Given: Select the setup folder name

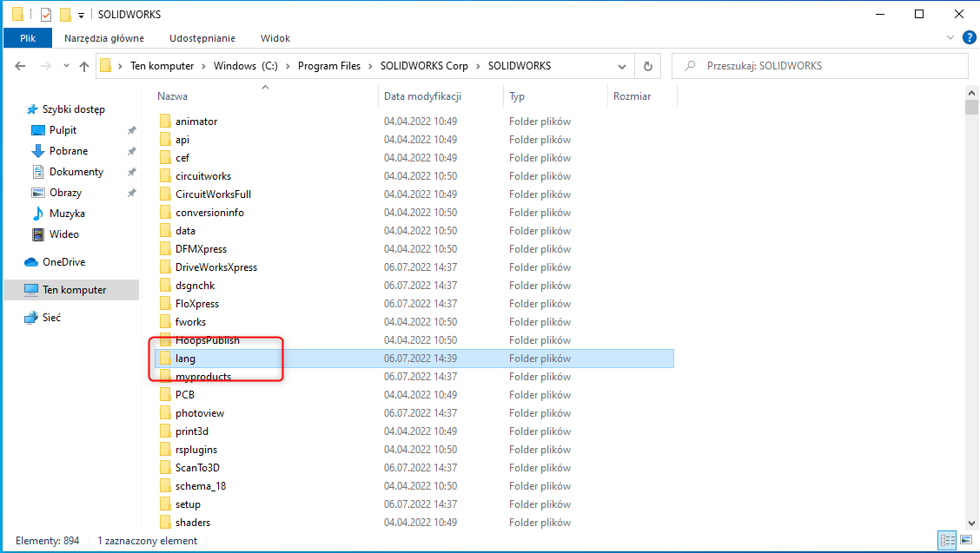Looking at the screenshot, I should [188, 504].
